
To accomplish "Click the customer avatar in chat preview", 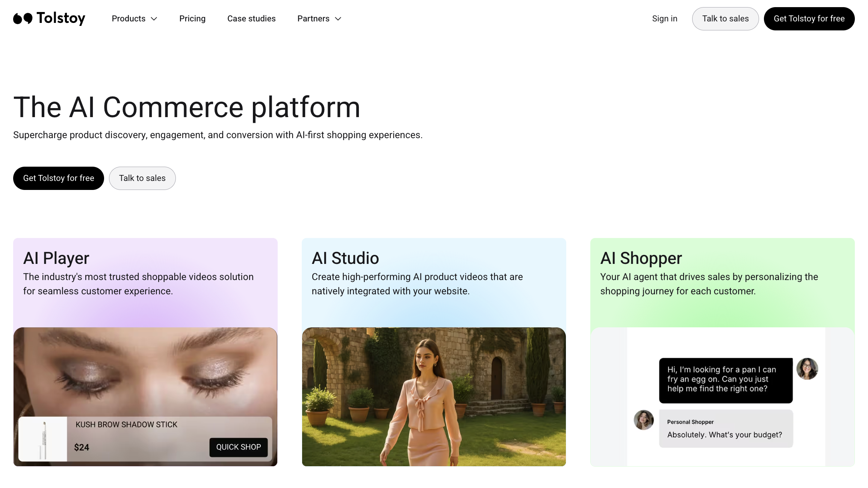I will [x=807, y=369].
